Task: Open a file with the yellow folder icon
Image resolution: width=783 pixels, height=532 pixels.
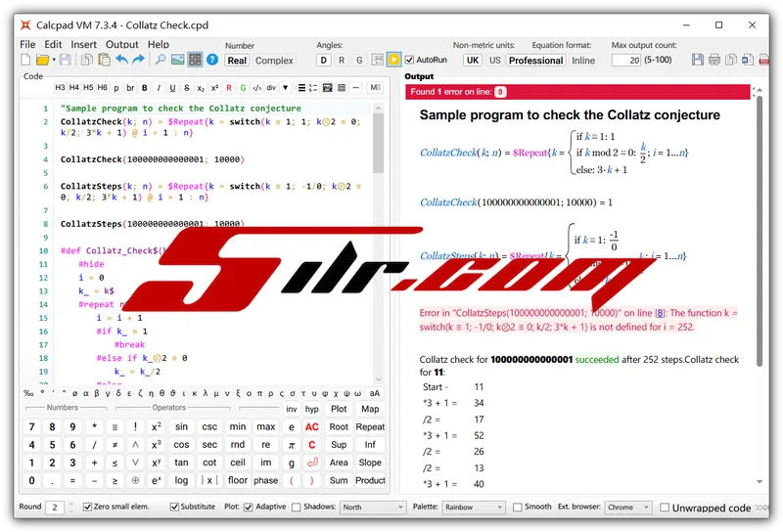Action: [x=43, y=60]
